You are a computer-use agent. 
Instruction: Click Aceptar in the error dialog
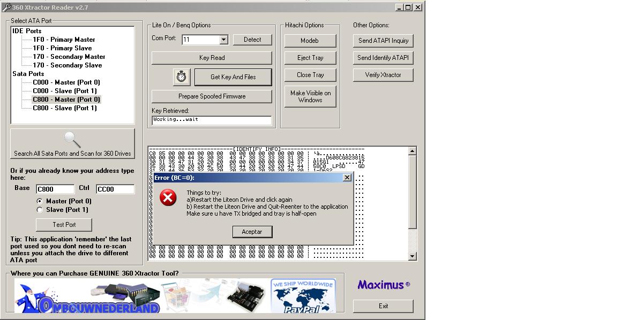[x=252, y=232]
